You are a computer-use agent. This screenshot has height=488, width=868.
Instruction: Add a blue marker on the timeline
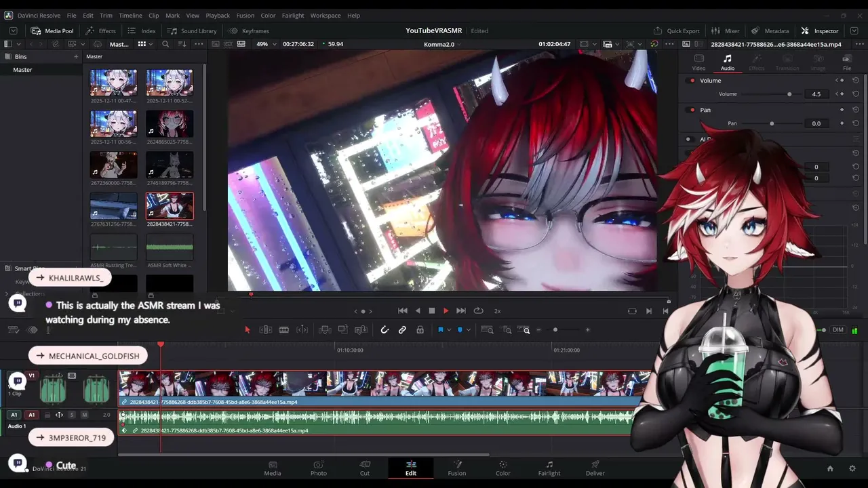(460, 330)
